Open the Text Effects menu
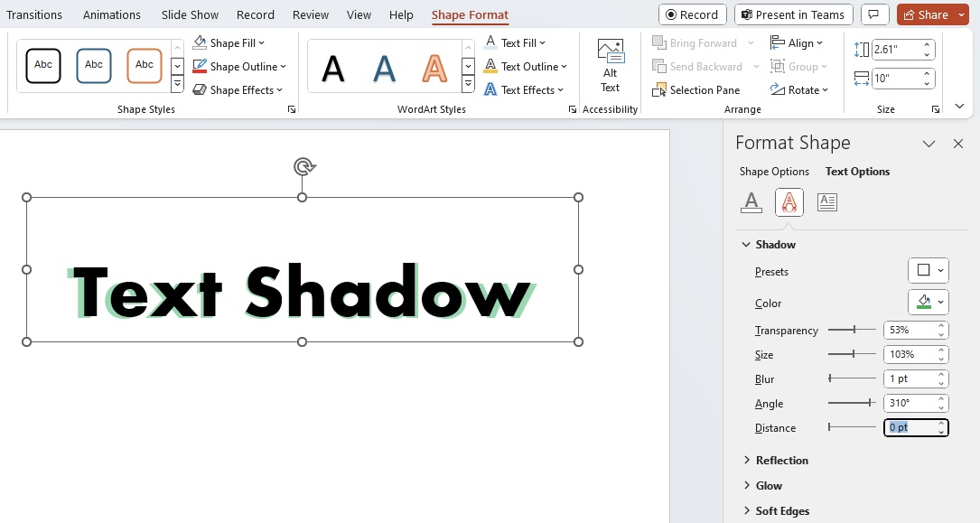 pos(524,90)
